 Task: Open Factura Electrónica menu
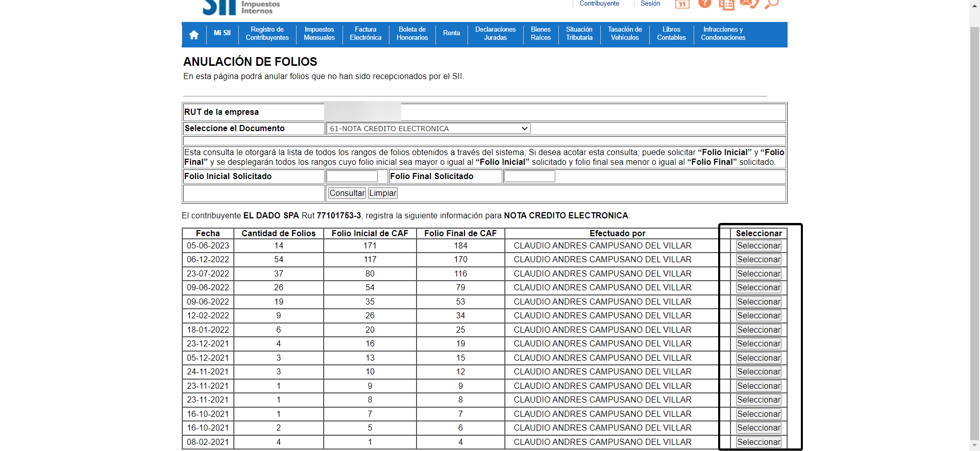coord(365,34)
